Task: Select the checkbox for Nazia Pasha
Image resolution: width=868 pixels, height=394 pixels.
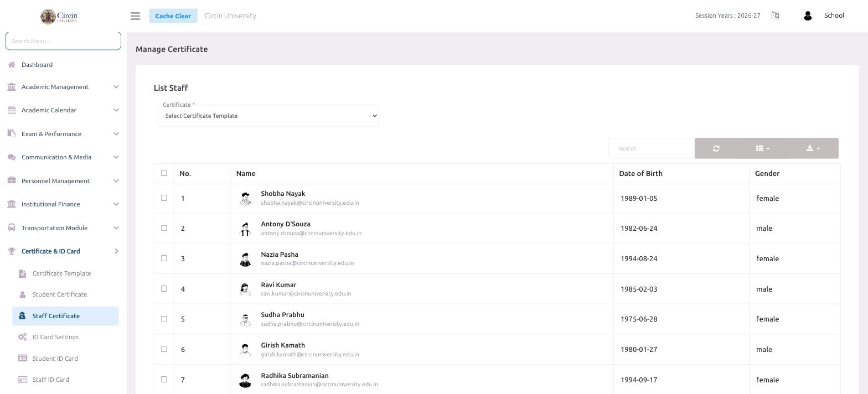Action: pos(164,258)
